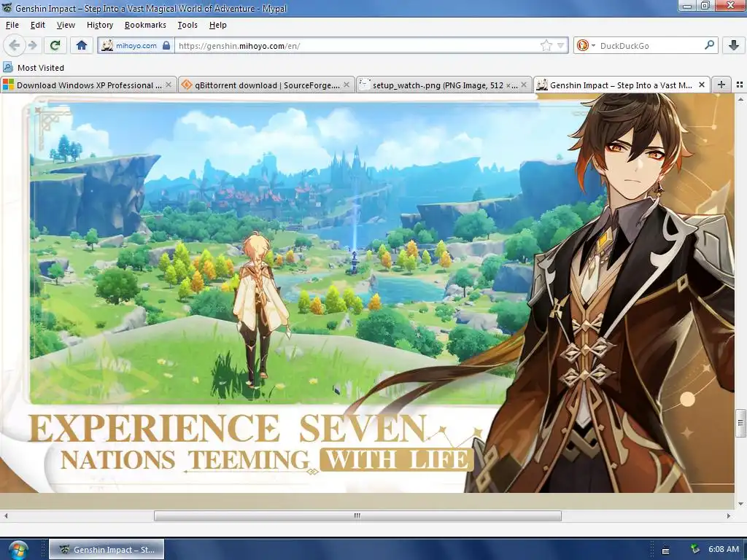Click the qBittorrent tab favicon

tap(187, 85)
